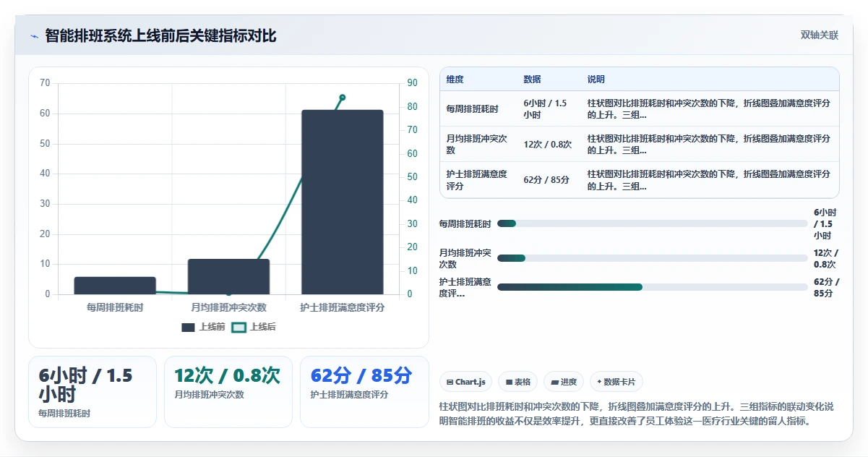Click the title 智能排班系统上线前后关键指标对比
This screenshot has width=868, height=457.
pyautogui.click(x=160, y=36)
